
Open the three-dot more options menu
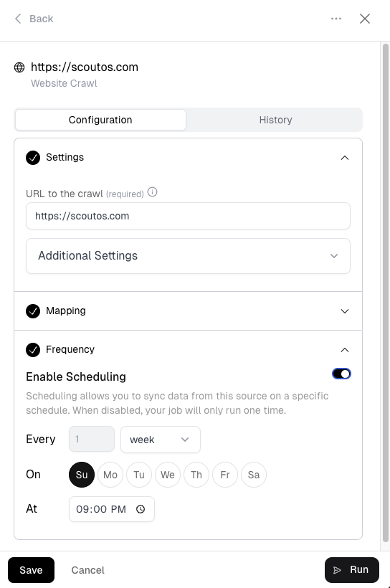(336, 19)
